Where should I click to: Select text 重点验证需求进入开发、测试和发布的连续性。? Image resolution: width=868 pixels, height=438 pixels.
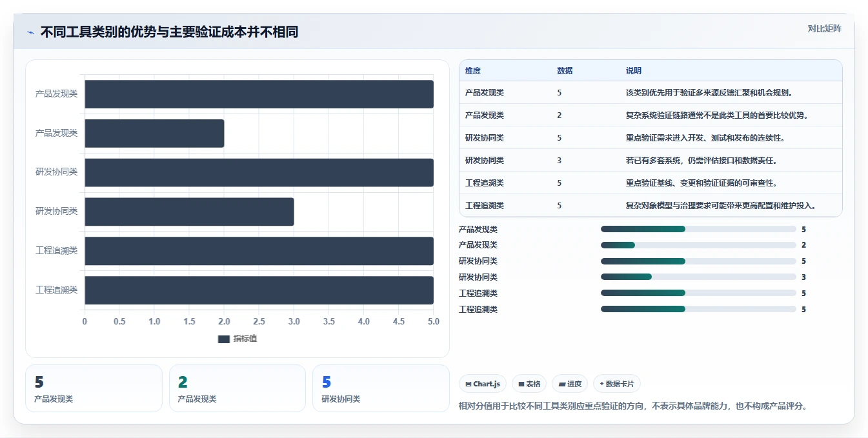[705, 138]
